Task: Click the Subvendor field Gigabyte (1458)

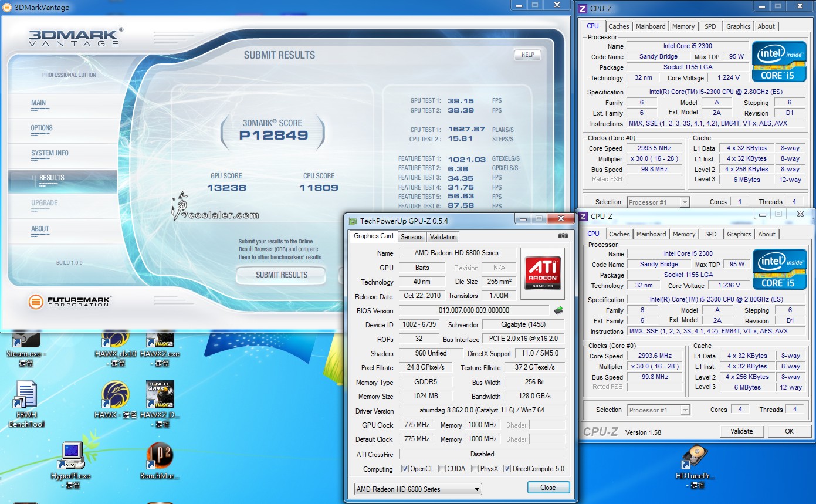Action: [524, 324]
